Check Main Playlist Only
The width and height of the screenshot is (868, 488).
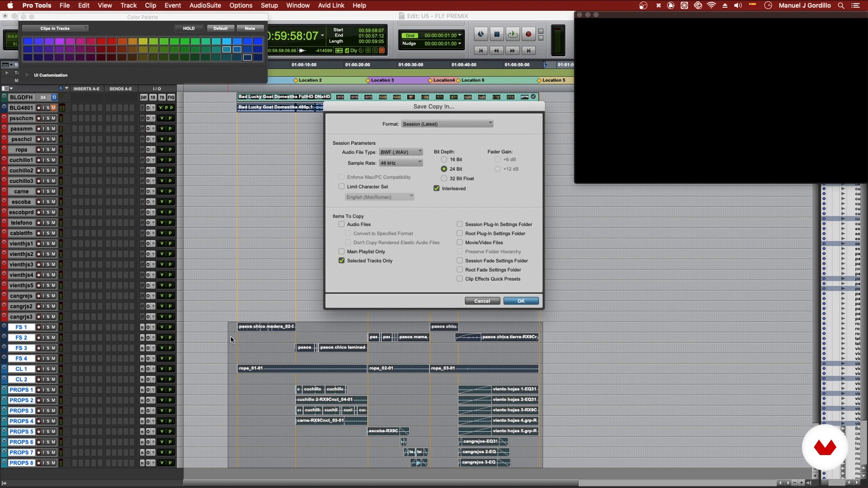342,252
